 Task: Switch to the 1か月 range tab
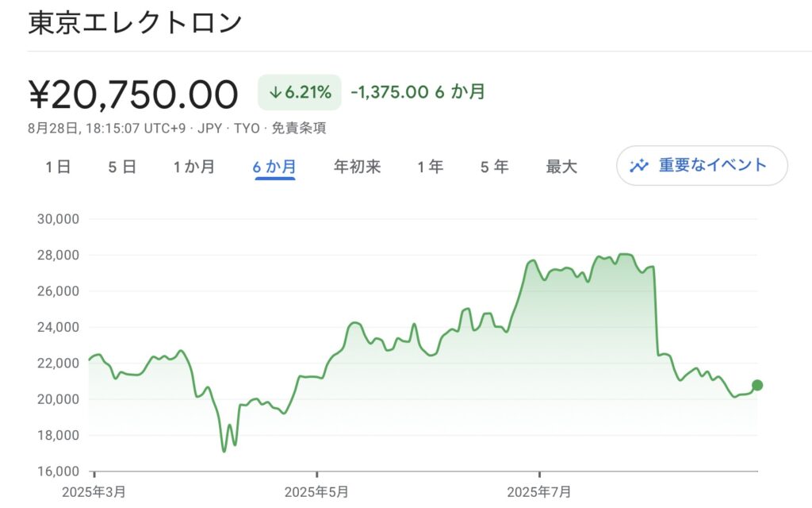(193, 167)
